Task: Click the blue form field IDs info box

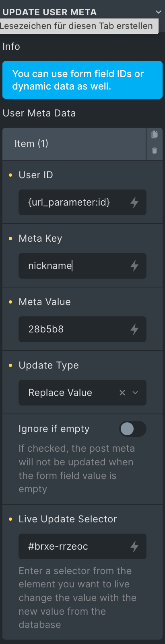Action: point(82,80)
